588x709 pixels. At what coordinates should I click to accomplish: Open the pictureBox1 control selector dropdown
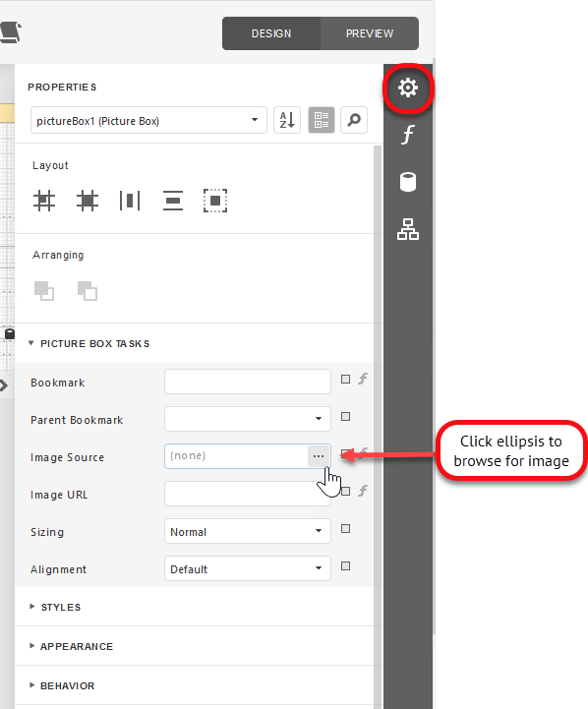(148, 120)
